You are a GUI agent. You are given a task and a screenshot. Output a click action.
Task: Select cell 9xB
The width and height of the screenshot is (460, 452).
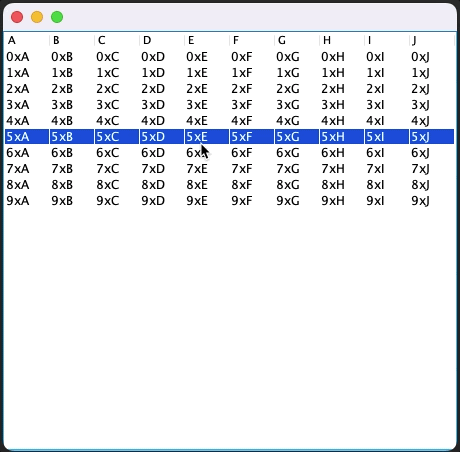[x=72, y=201]
